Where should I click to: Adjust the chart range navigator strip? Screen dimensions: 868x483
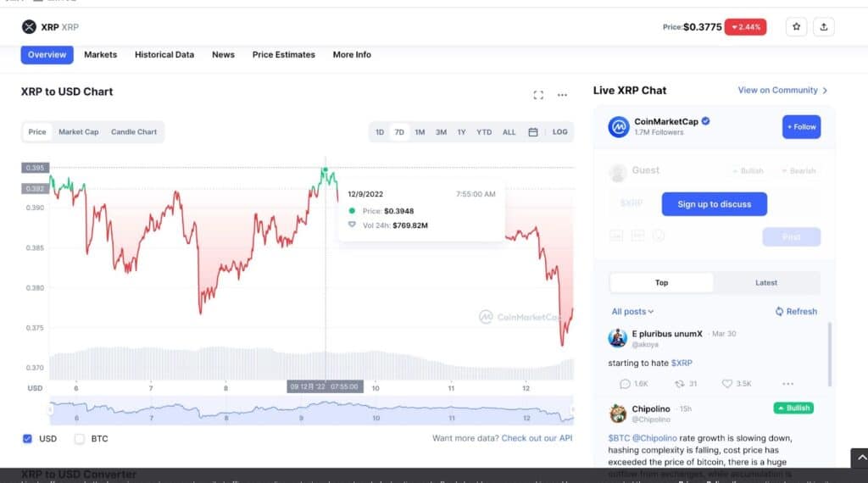tap(311, 410)
